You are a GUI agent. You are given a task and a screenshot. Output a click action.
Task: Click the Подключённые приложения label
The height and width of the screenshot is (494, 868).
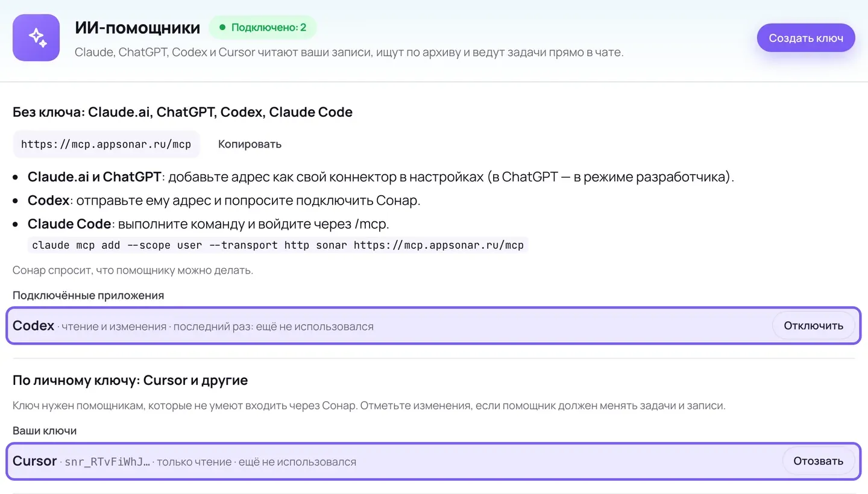89,295
